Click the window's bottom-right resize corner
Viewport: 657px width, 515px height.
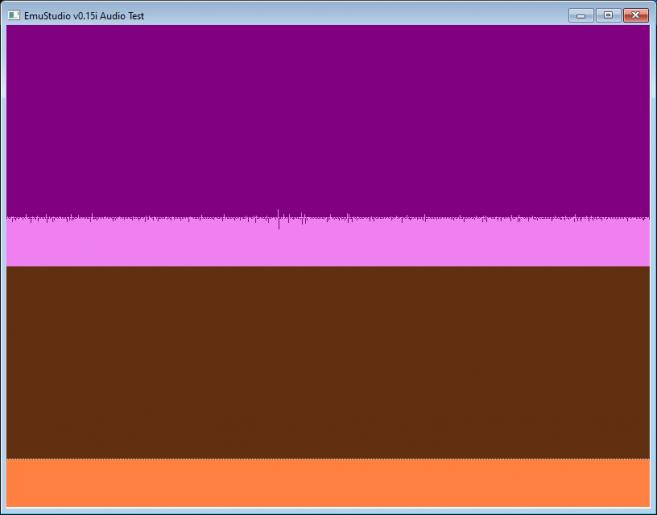coord(654,512)
